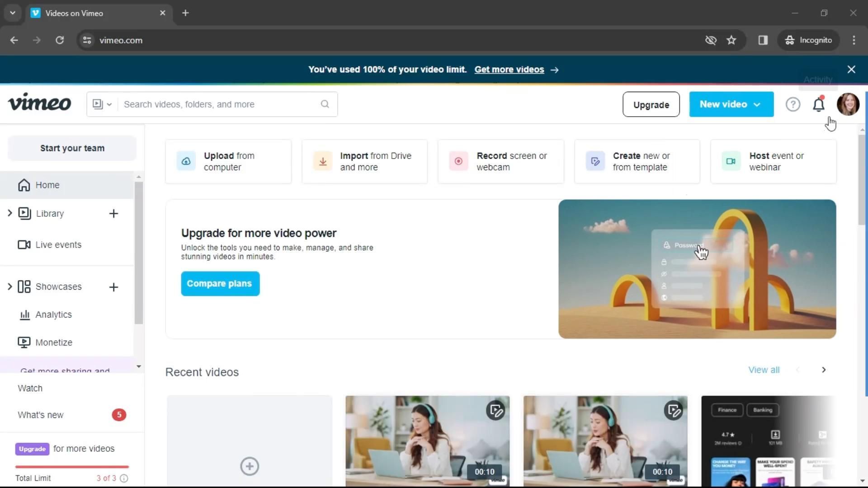Click plus icon next to Library
This screenshot has height=488, width=868.
(113, 214)
